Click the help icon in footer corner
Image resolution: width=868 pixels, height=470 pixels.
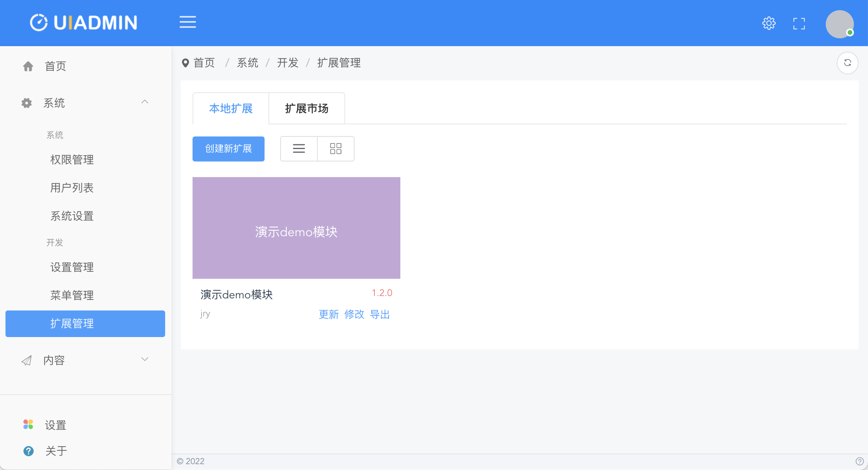pos(859,461)
